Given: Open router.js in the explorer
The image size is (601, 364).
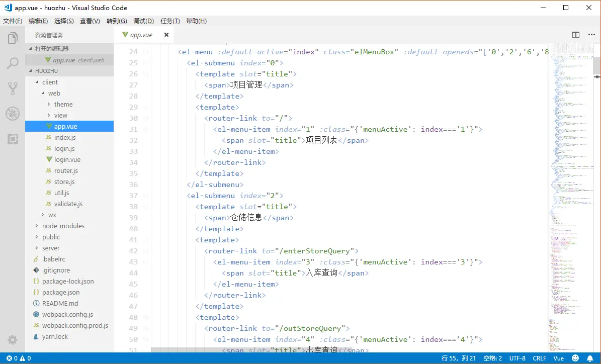Looking at the screenshot, I should click(x=69, y=171).
